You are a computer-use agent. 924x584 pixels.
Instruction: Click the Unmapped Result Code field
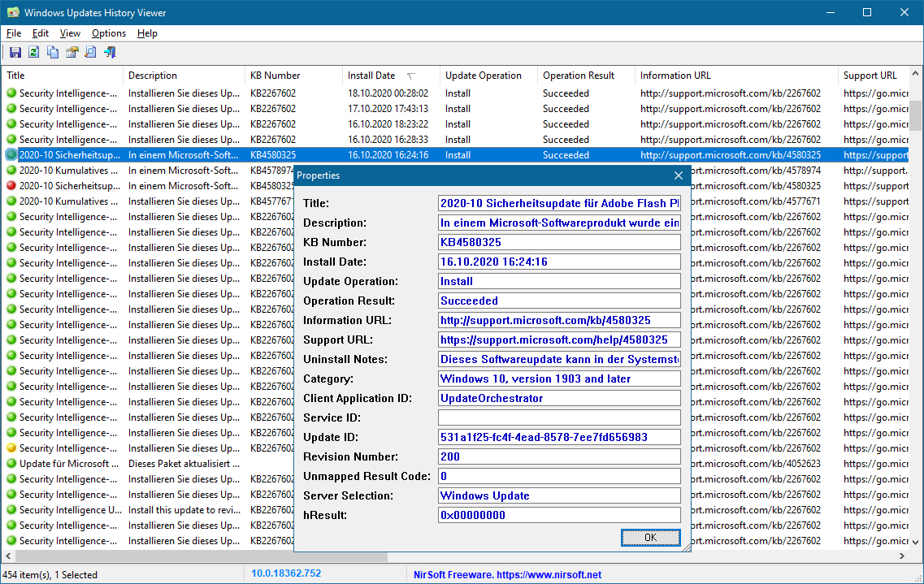[559, 476]
